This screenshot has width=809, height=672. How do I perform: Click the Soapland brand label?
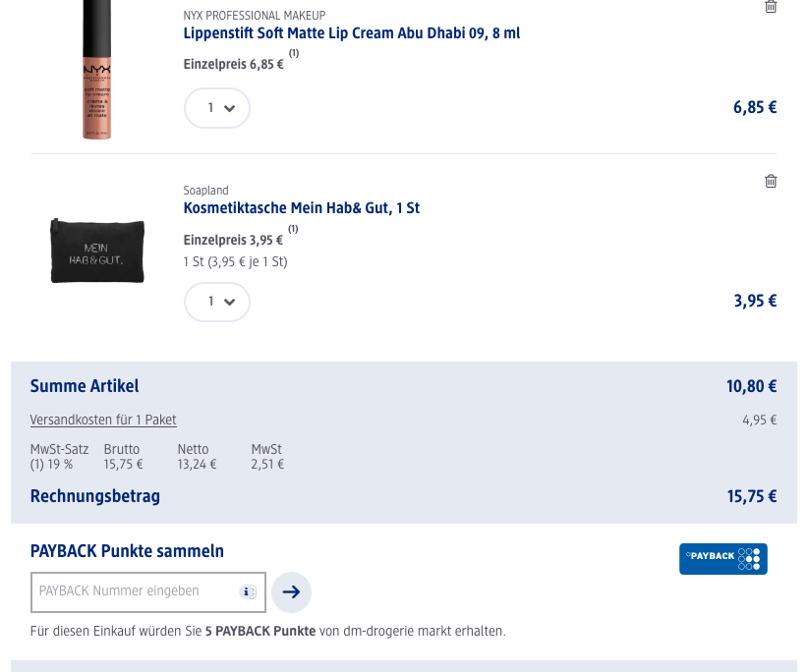[x=205, y=191]
